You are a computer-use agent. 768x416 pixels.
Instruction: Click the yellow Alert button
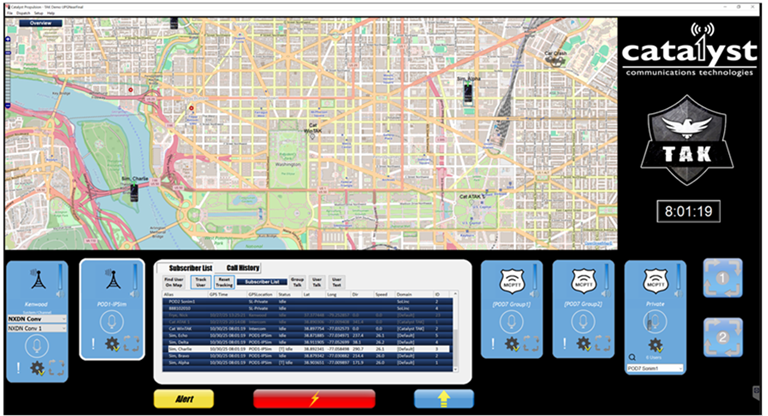tap(183, 398)
